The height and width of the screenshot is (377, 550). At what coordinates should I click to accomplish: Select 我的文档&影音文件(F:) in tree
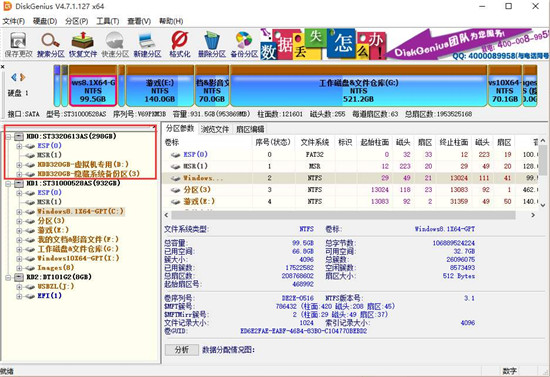click(x=78, y=240)
